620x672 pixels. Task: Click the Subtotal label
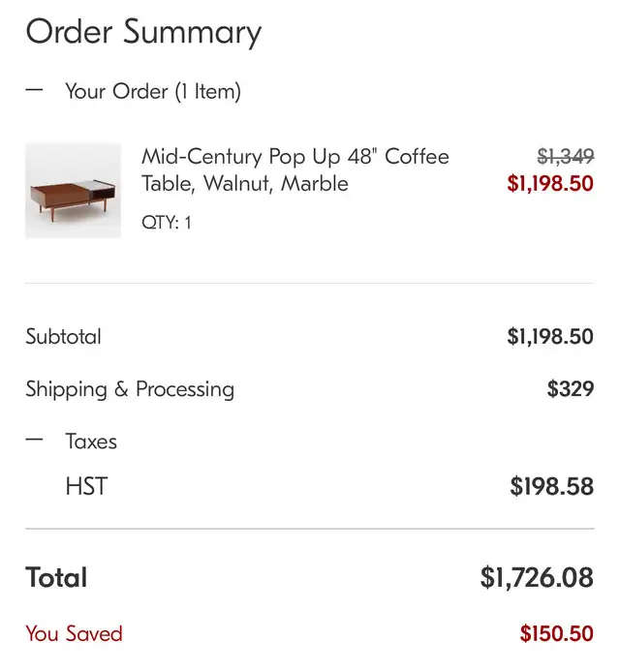point(64,336)
